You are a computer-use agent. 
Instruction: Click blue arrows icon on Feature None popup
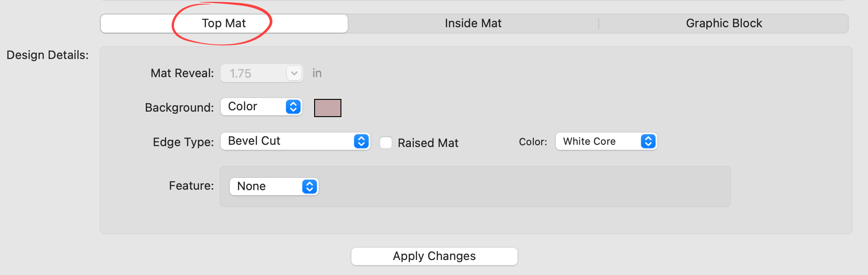310,187
